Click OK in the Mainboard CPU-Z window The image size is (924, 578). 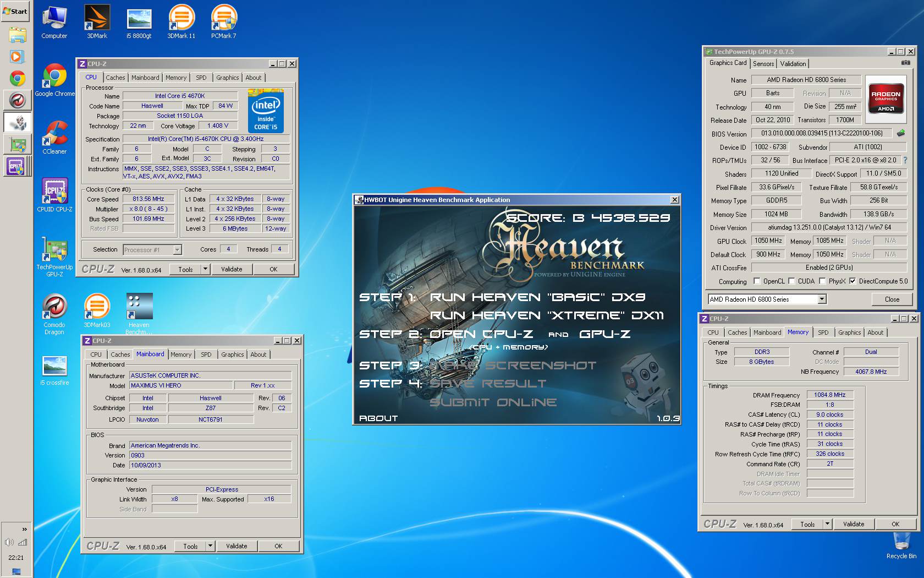[x=278, y=546]
